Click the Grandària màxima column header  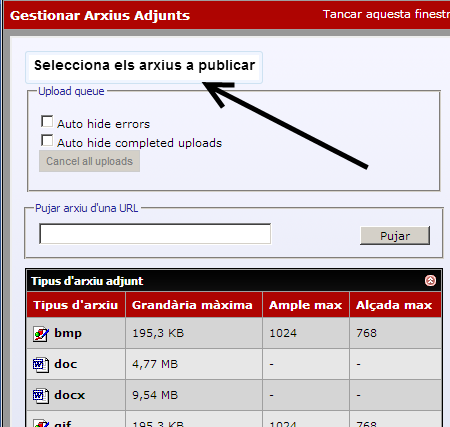(x=192, y=305)
